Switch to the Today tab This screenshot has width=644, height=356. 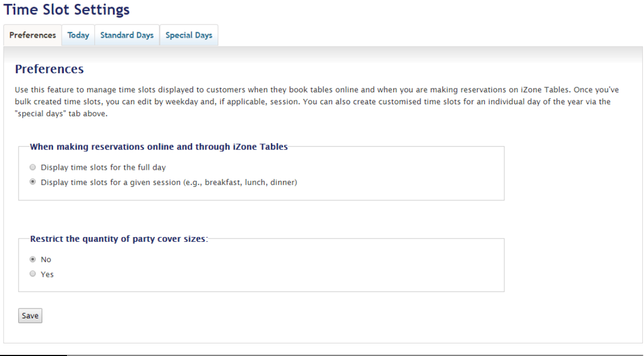point(78,35)
